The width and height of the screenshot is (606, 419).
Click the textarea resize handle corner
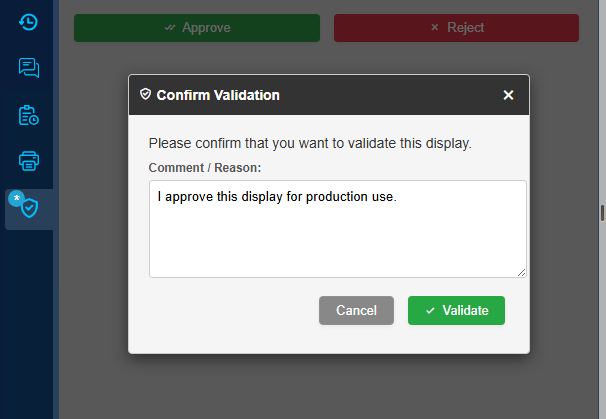click(521, 273)
